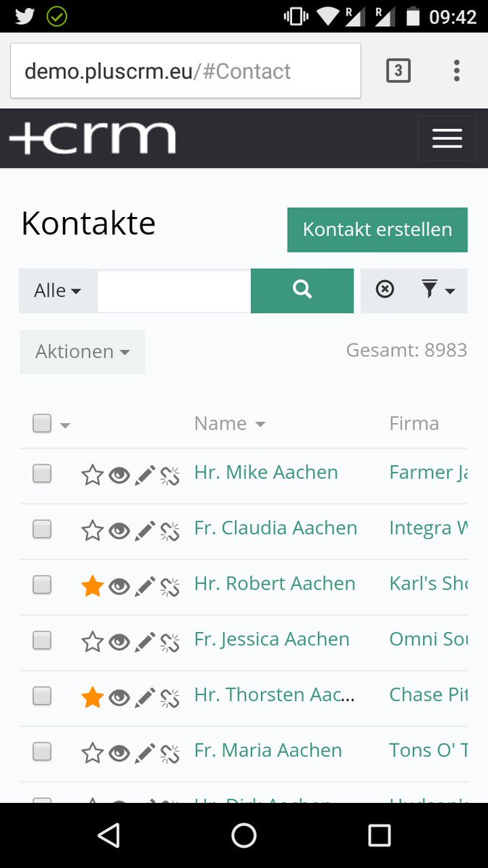This screenshot has width=488, height=868.
Task: Expand the Aktionen dropdown
Action: coord(82,352)
